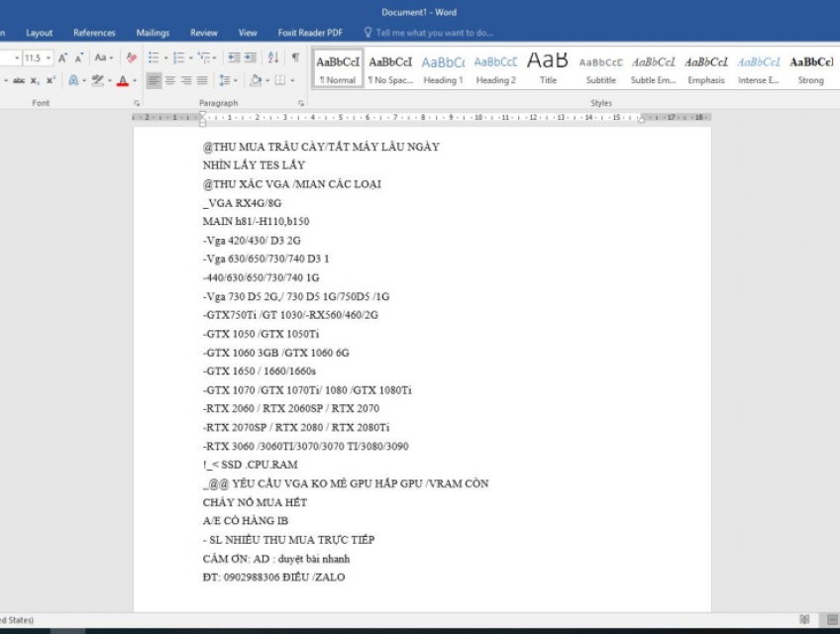840x634 pixels.
Task: Open the Mailings ribbon tab
Action: click(x=153, y=33)
